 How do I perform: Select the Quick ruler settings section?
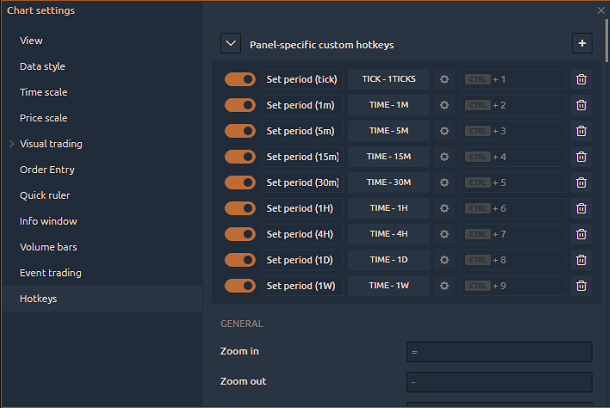pyautogui.click(x=45, y=195)
